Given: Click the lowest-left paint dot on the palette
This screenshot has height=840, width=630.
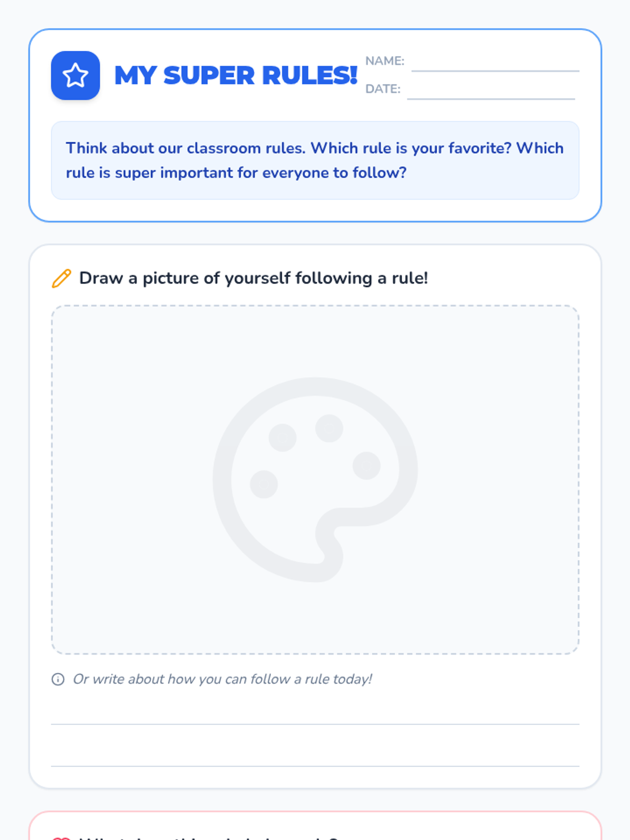Looking at the screenshot, I should coord(264,484).
